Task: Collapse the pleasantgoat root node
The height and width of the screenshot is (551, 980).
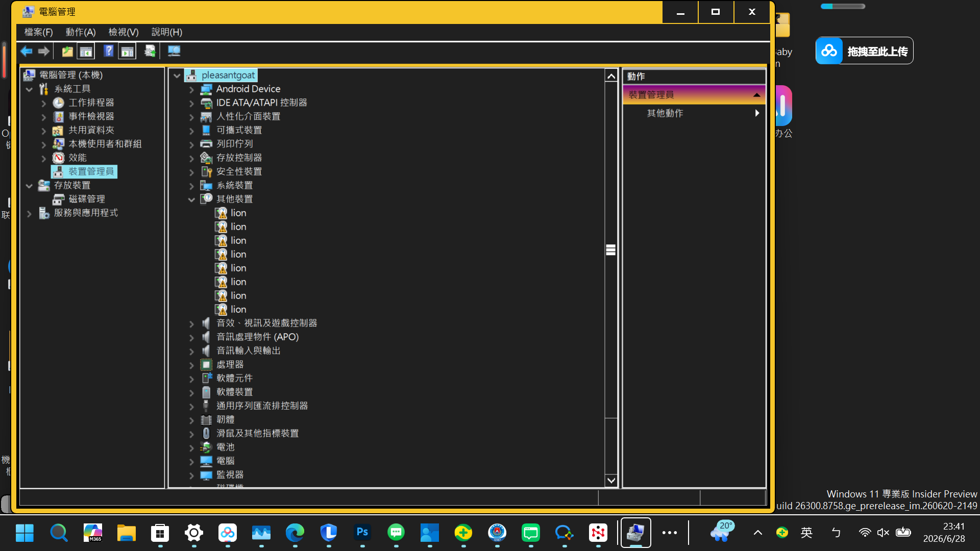Action: [x=177, y=76]
